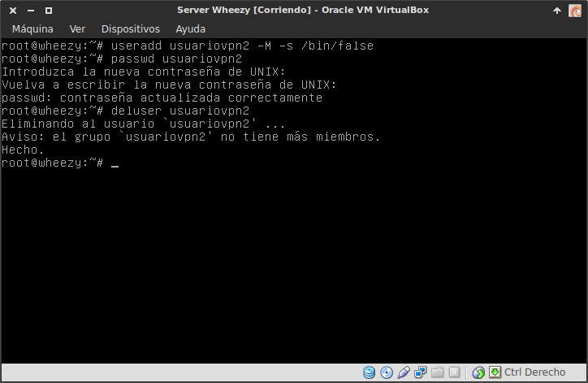Image resolution: width=588 pixels, height=383 pixels.
Task: Click the mouse integration indicator icon
Action: pos(478,373)
